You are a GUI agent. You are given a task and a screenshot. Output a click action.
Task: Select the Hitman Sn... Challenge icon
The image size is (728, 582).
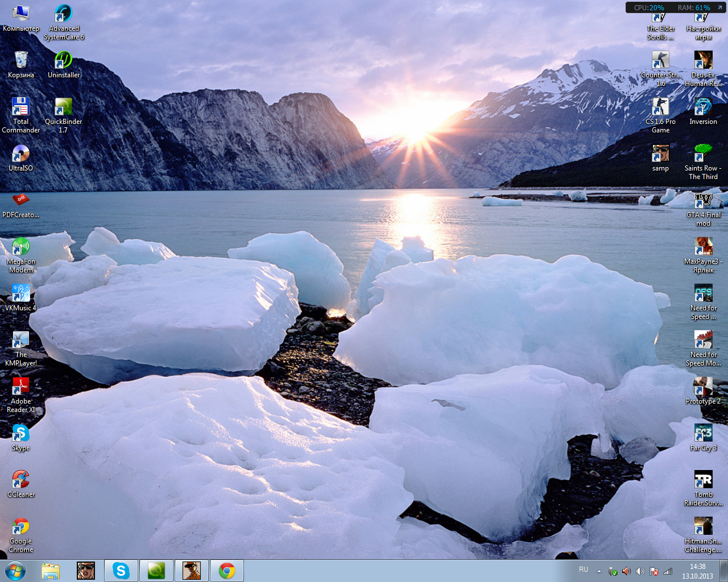point(704,535)
